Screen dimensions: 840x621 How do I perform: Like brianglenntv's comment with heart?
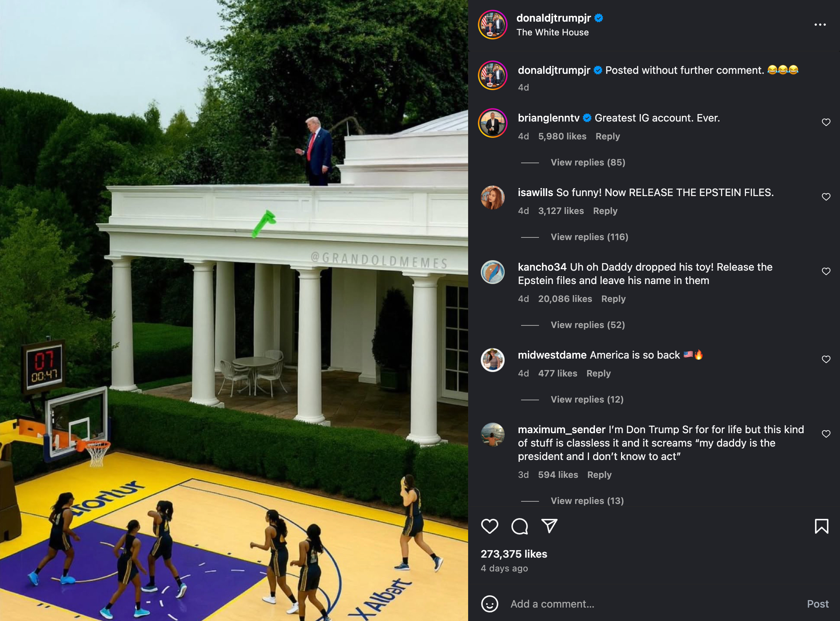point(826,122)
